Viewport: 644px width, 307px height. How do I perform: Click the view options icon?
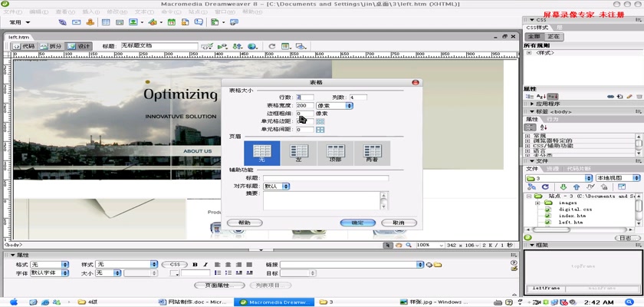tap(285, 47)
